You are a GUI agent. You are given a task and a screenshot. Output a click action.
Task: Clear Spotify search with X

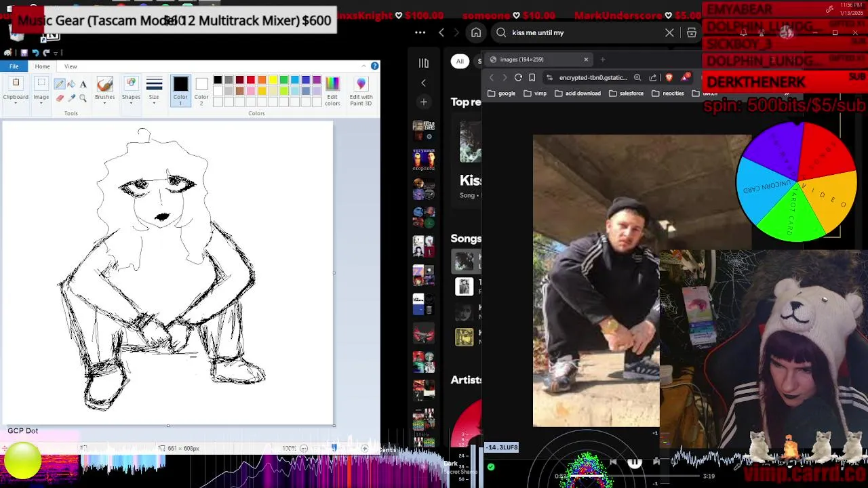click(669, 33)
